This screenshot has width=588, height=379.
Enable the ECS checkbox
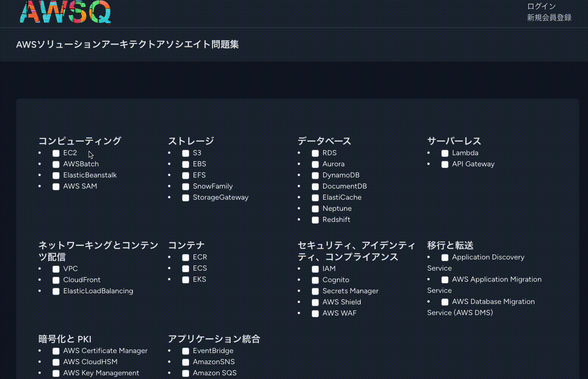(186, 269)
